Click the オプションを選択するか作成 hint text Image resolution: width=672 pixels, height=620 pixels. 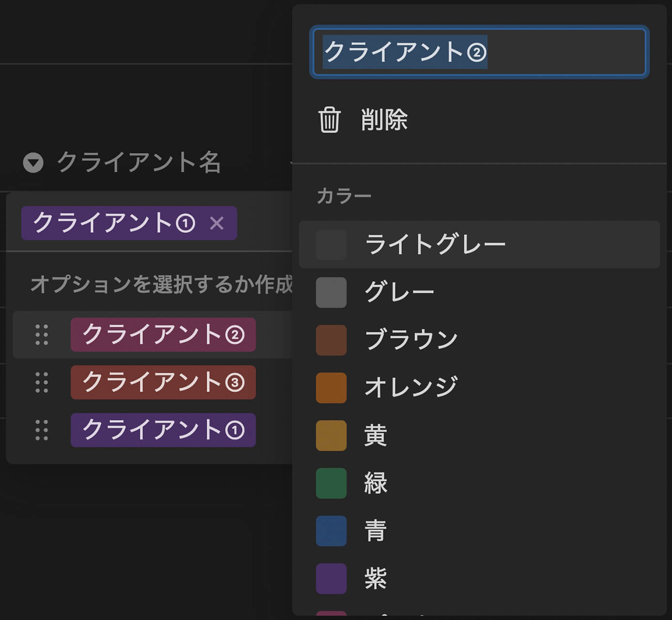coord(162,285)
